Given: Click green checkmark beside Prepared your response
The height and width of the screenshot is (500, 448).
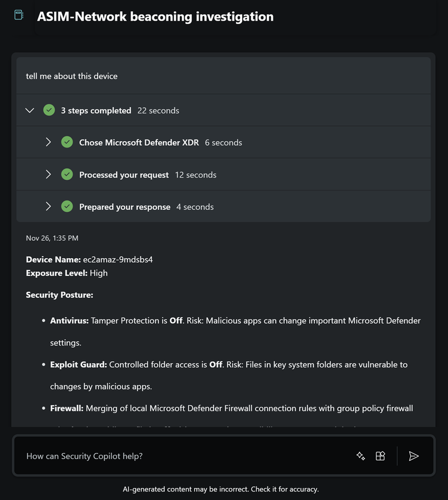Looking at the screenshot, I should [x=67, y=207].
